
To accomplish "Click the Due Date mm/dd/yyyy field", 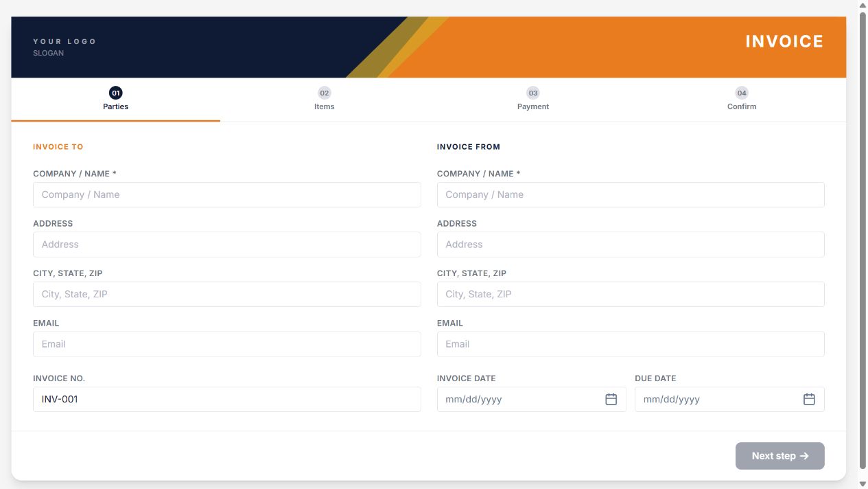I will pyautogui.click(x=729, y=399).
